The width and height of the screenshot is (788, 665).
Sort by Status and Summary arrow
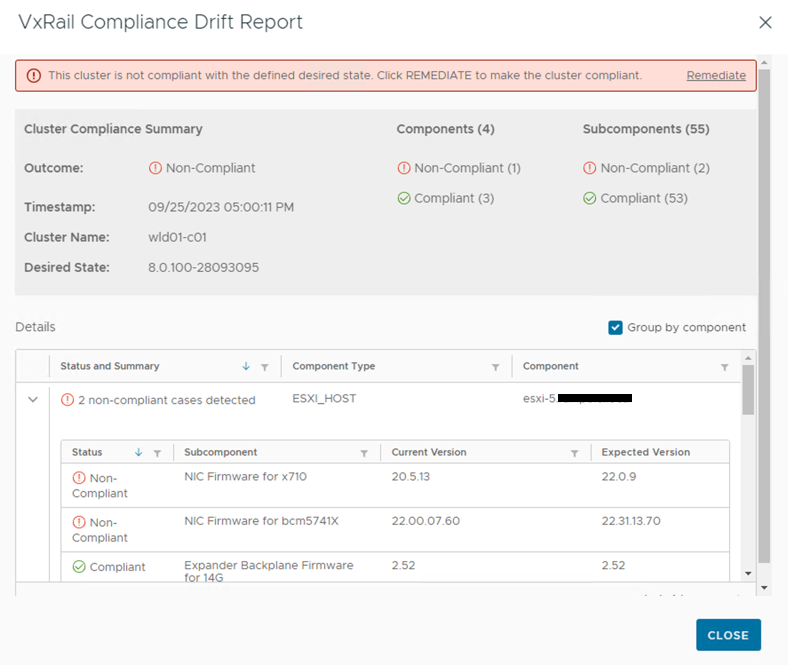tap(246, 367)
